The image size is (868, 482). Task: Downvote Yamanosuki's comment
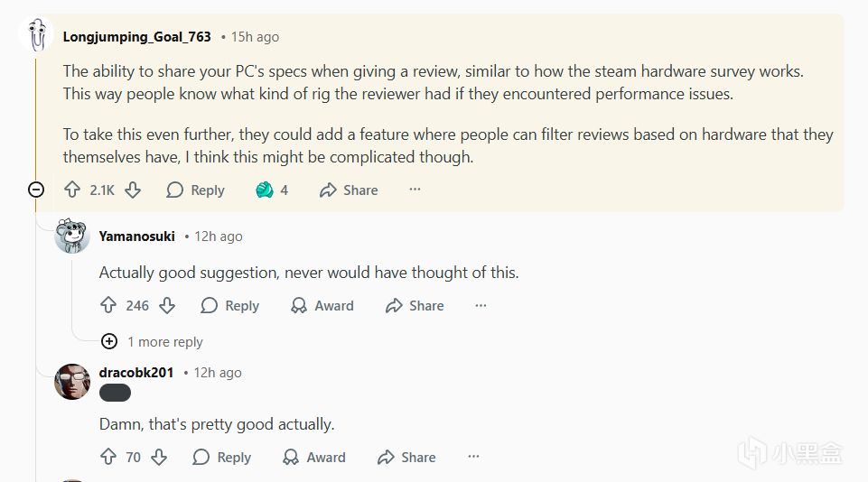coord(166,306)
